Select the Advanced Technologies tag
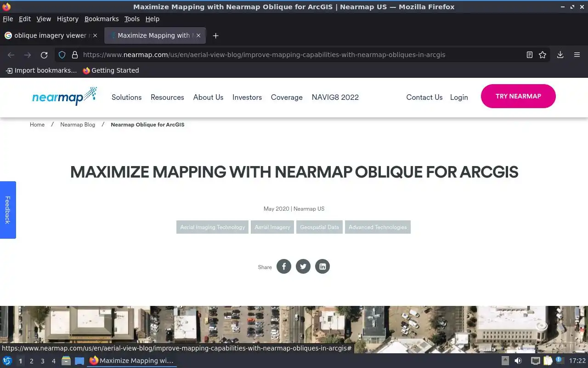Screen dimensions: 588x368 click(378, 227)
